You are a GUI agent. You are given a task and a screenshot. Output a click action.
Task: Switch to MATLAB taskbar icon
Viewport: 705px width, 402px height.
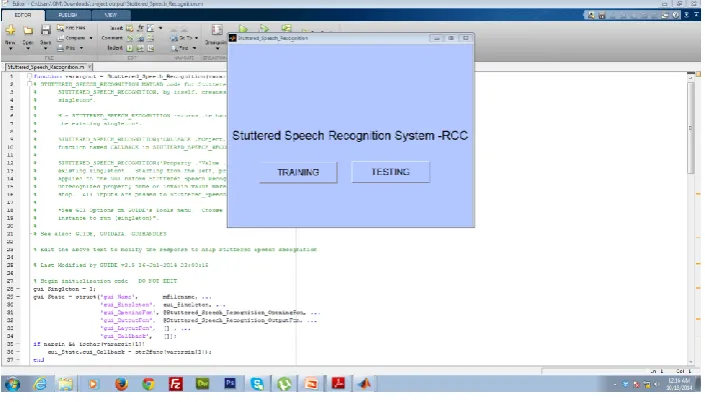pos(365,384)
